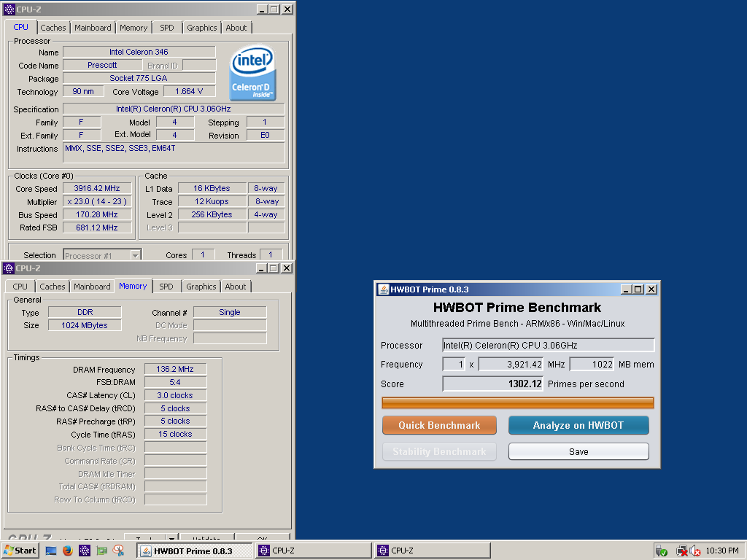This screenshot has height=560, width=747.
Task: Launch Firefox from quick launch
Action: pos(68,551)
